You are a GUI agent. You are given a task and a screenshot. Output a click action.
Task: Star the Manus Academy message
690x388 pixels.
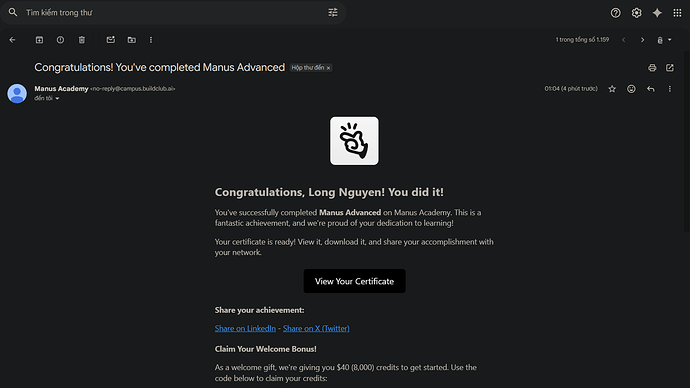click(x=612, y=89)
